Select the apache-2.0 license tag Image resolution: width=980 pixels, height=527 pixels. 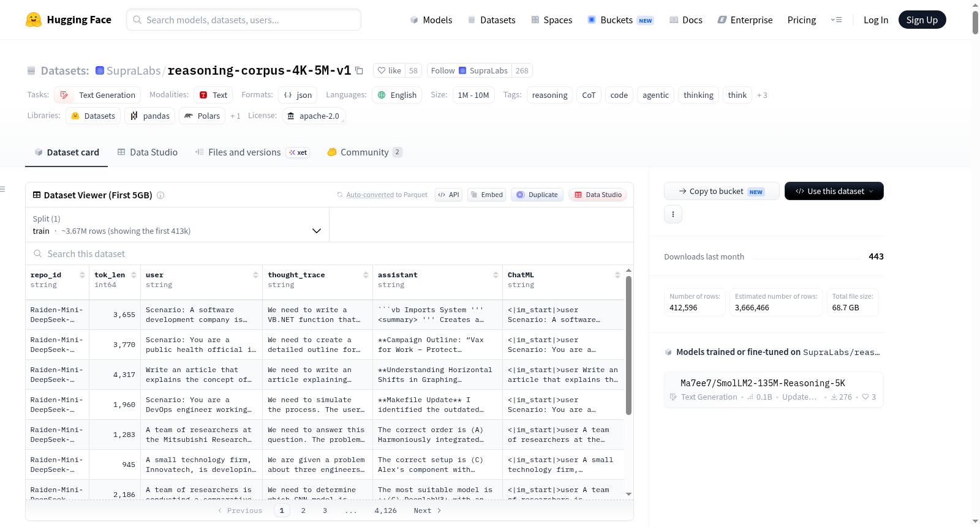click(313, 116)
